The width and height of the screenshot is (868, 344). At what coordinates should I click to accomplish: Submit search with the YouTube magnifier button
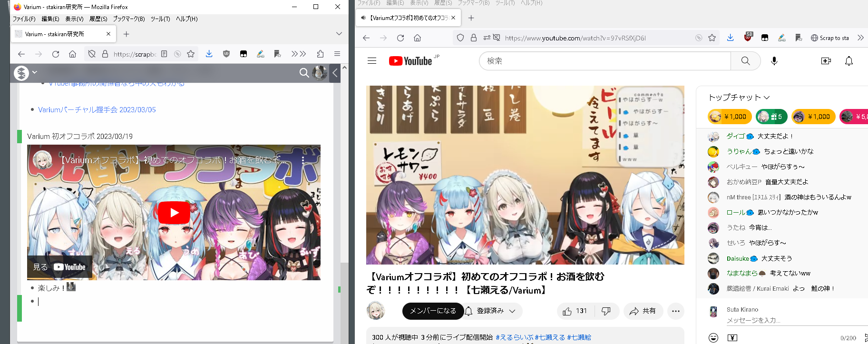click(x=746, y=61)
